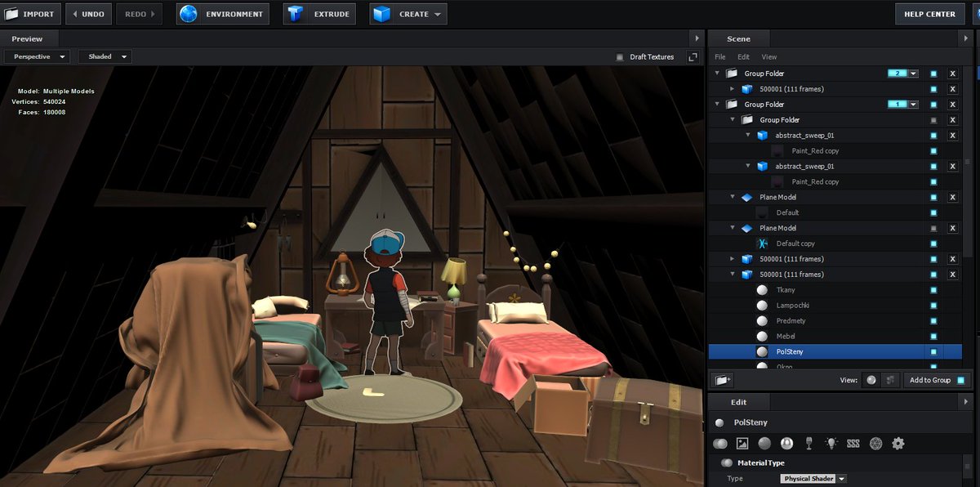This screenshot has width=980, height=487.
Task: Maximize the Preview viewport
Action: (x=693, y=57)
